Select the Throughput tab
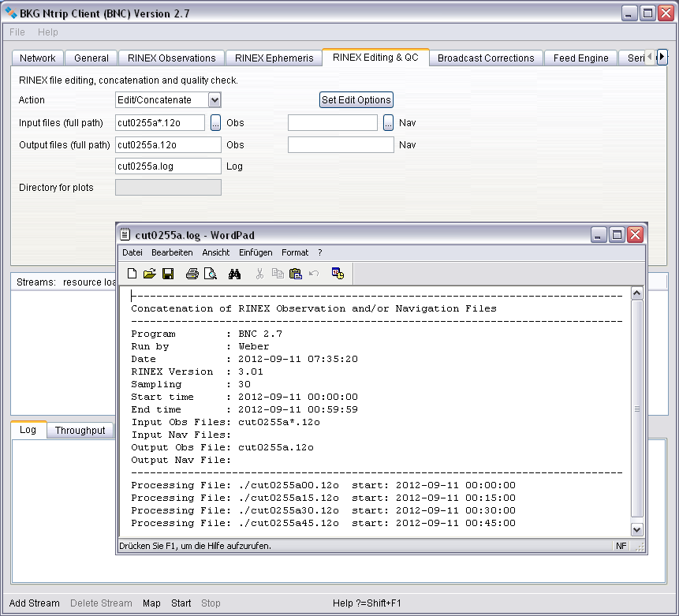Viewport: 679px width, 616px height. [x=80, y=431]
